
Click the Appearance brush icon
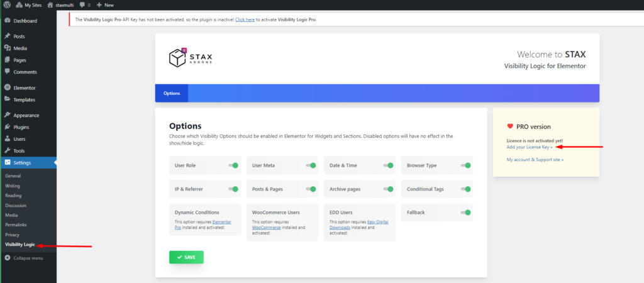click(7, 115)
